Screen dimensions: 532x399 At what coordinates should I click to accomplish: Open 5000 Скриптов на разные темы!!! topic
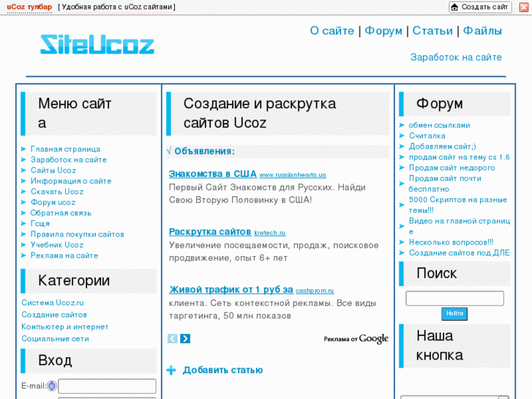coord(458,205)
